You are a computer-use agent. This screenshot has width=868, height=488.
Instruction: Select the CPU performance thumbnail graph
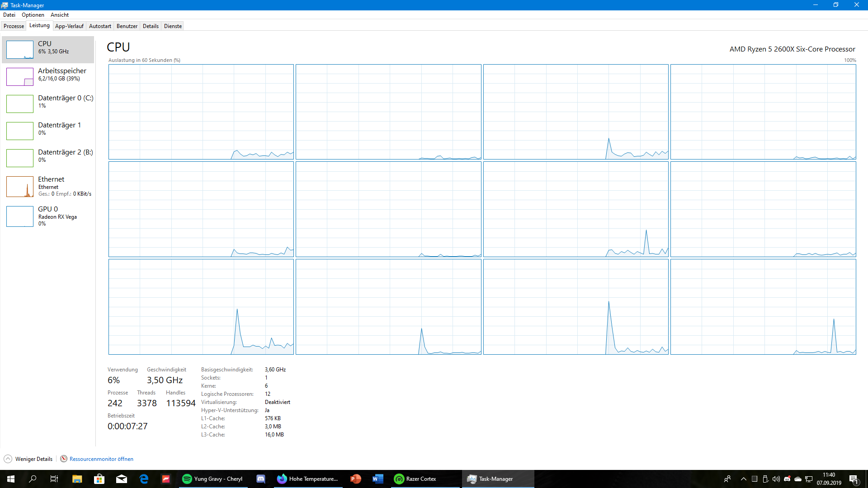tap(20, 50)
